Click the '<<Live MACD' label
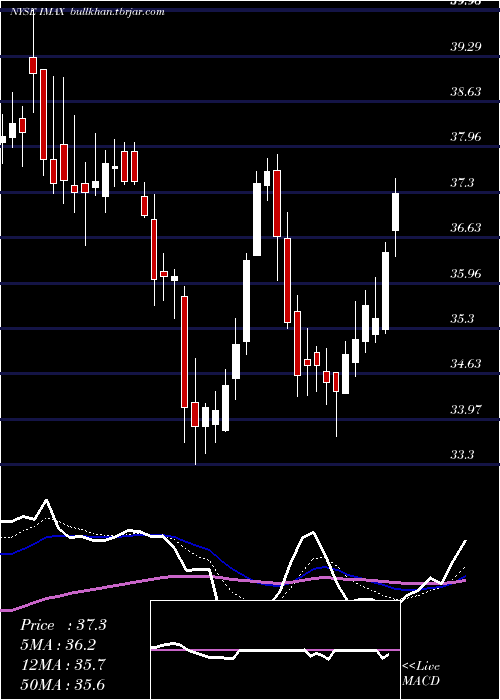The width and height of the screenshot is (500, 700). pos(421,674)
